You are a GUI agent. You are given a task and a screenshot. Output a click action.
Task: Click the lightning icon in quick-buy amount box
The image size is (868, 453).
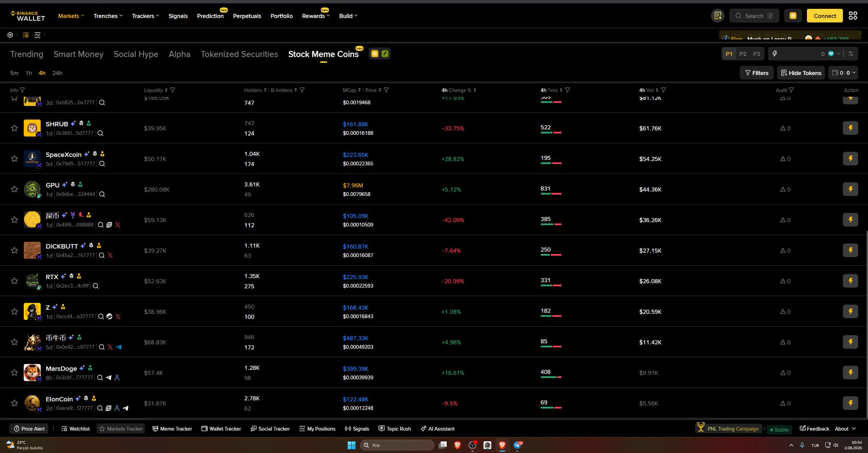click(775, 54)
